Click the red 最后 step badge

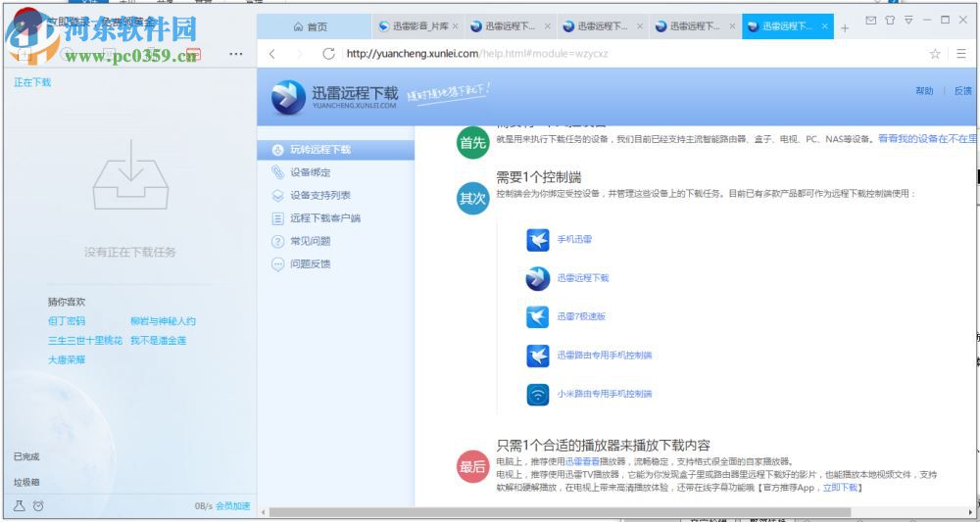pos(472,466)
